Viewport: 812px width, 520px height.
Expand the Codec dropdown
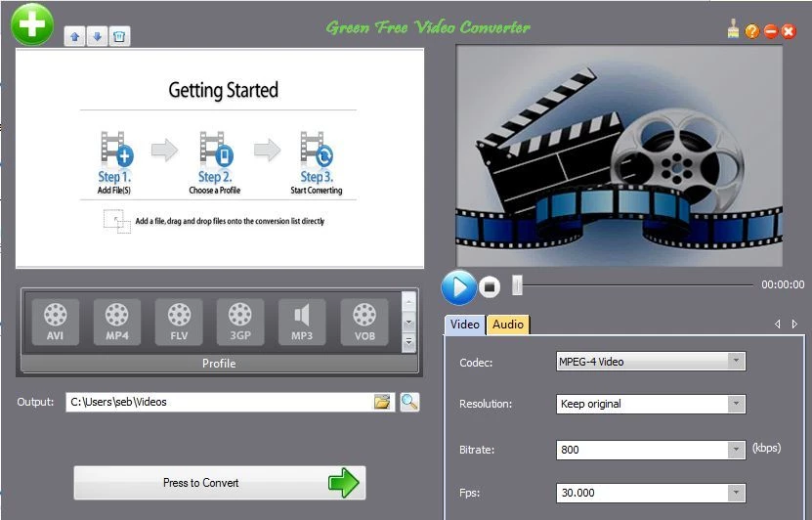click(735, 362)
